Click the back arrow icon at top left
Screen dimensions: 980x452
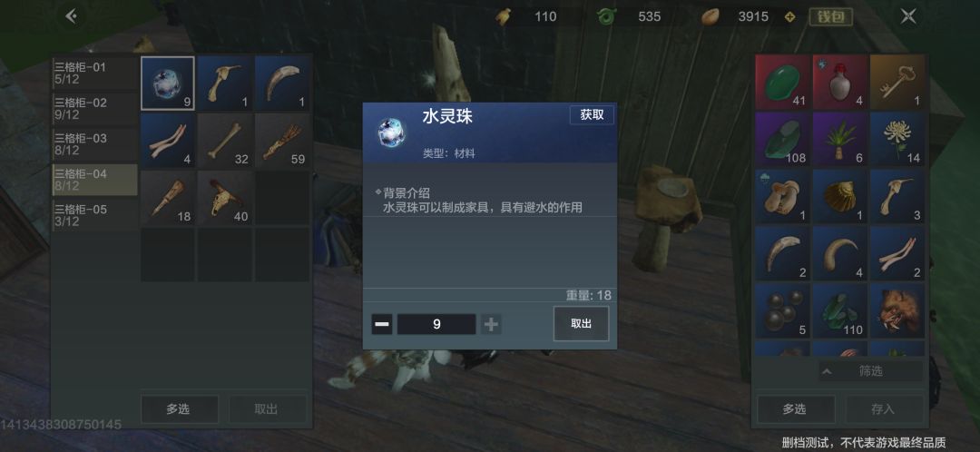(72, 16)
